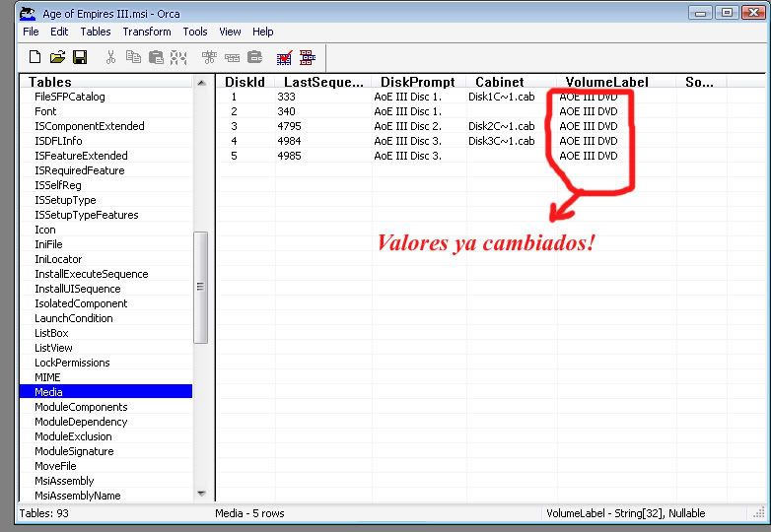Click the 'AoE III Disc 2.' DiskPrompt cell

(x=407, y=126)
